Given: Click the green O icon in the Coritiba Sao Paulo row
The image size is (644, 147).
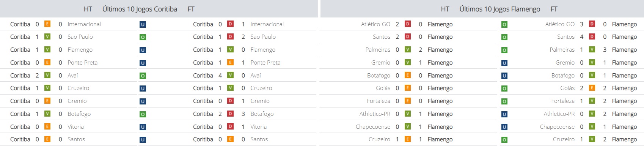Looking at the screenshot, I should (143, 37).
